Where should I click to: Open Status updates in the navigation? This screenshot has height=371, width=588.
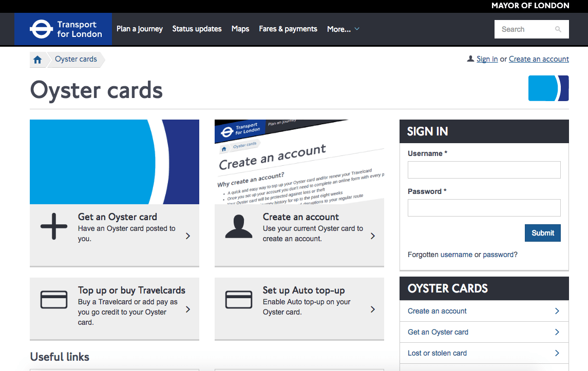tap(197, 29)
